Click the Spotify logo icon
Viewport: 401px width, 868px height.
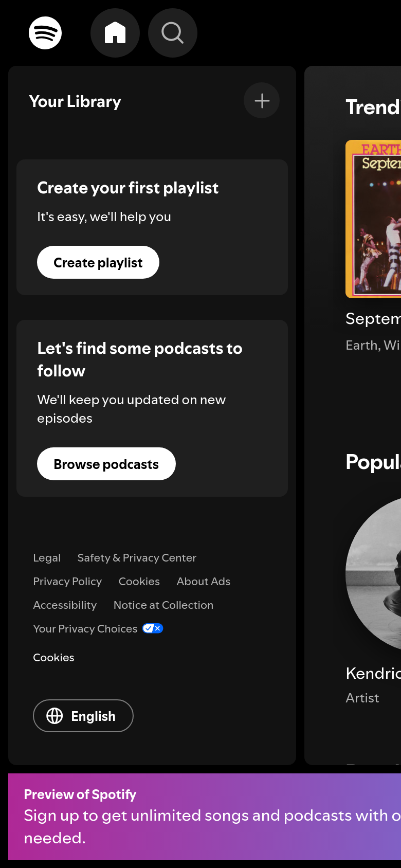[x=45, y=33]
